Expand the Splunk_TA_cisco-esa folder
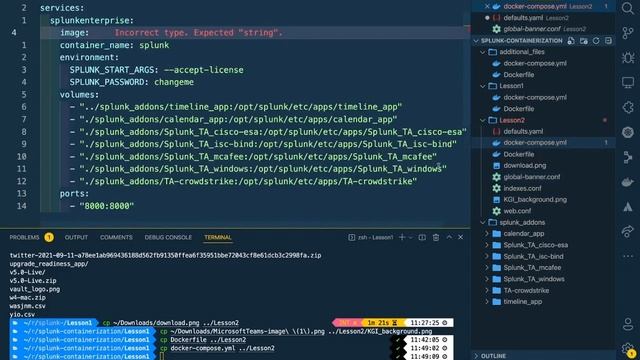Image resolution: width=640 pixels, height=360 pixels. point(487,245)
